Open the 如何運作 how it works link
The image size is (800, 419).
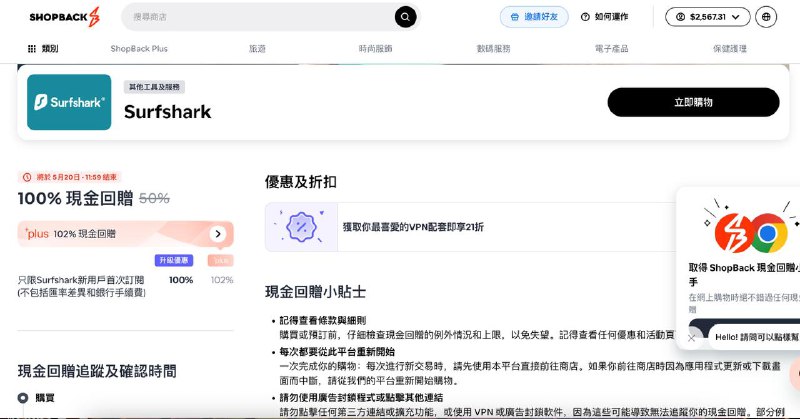[x=605, y=17]
